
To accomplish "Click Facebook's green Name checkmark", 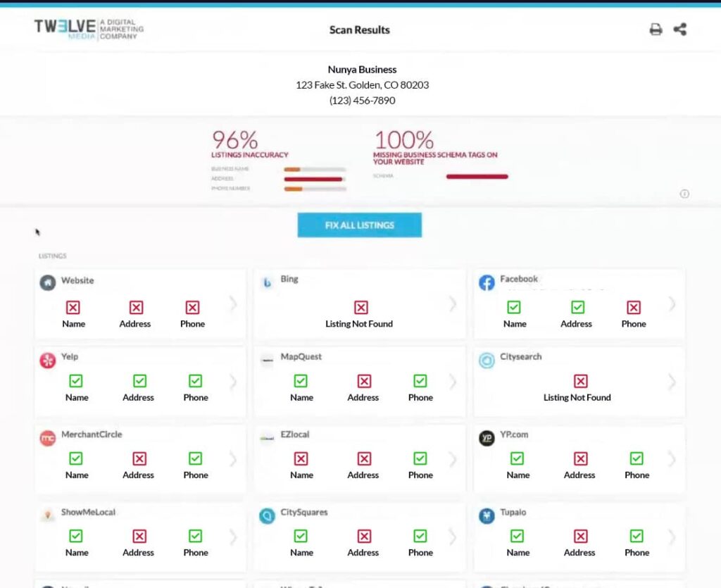I will pos(513,307).
